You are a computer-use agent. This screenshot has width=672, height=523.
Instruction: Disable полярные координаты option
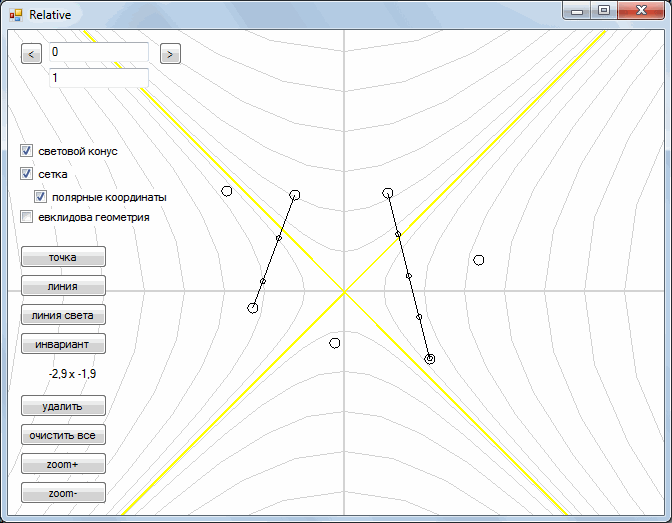[x=40, y=197]
